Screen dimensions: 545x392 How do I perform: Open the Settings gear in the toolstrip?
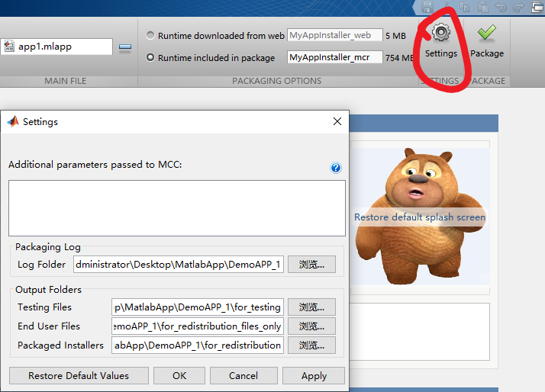pos(440,41)
